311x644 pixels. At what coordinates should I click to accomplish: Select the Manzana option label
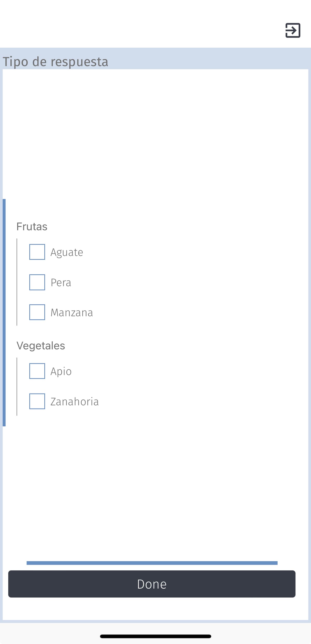[72, 312]
